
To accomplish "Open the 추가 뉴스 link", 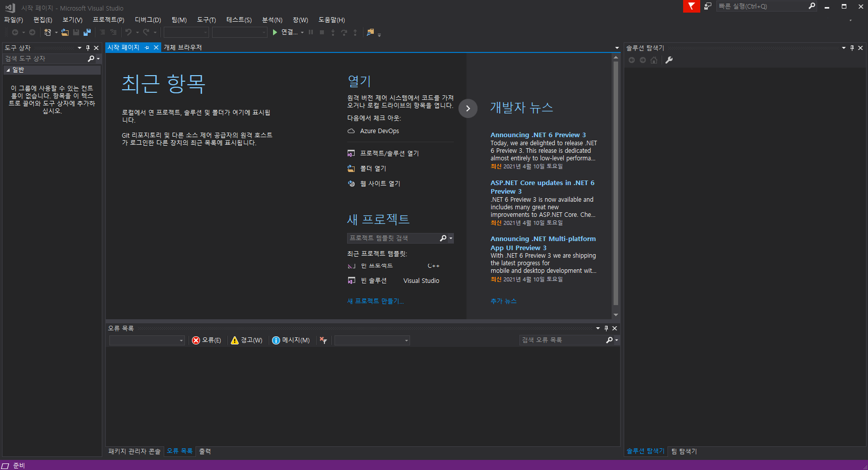I will coord(504,301).
